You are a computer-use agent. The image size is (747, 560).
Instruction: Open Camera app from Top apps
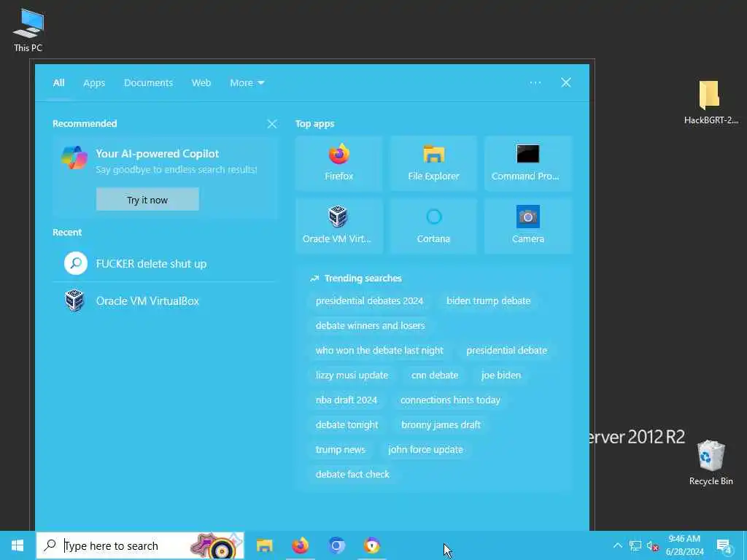528,226
